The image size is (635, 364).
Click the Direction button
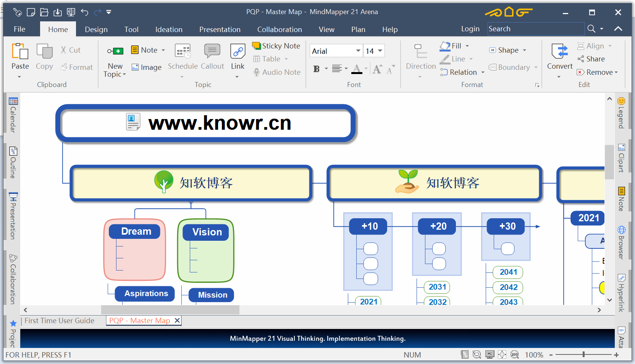click(x=421, y=57)
